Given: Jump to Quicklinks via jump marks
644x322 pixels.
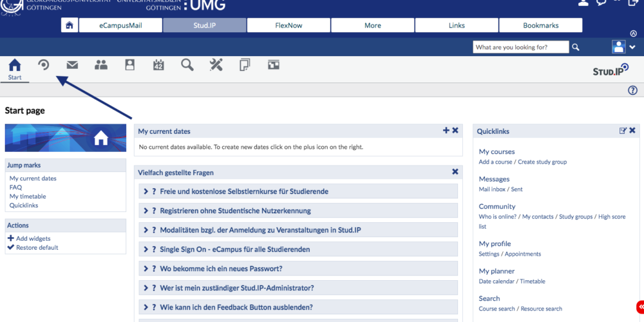Looking at the screenshot, I should [24, 205].
